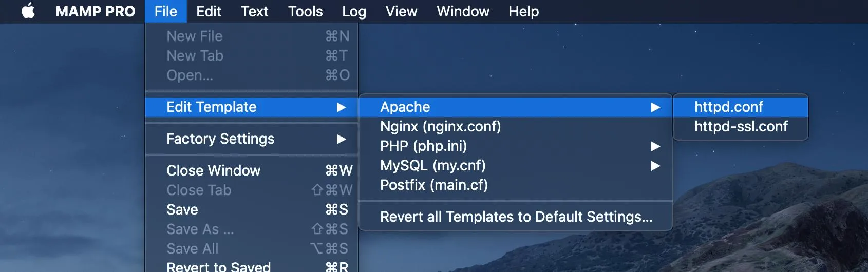Image resolution: width=868 pixels, height=272 pixels.
Task: Open the Window menu
Action: 463,11
